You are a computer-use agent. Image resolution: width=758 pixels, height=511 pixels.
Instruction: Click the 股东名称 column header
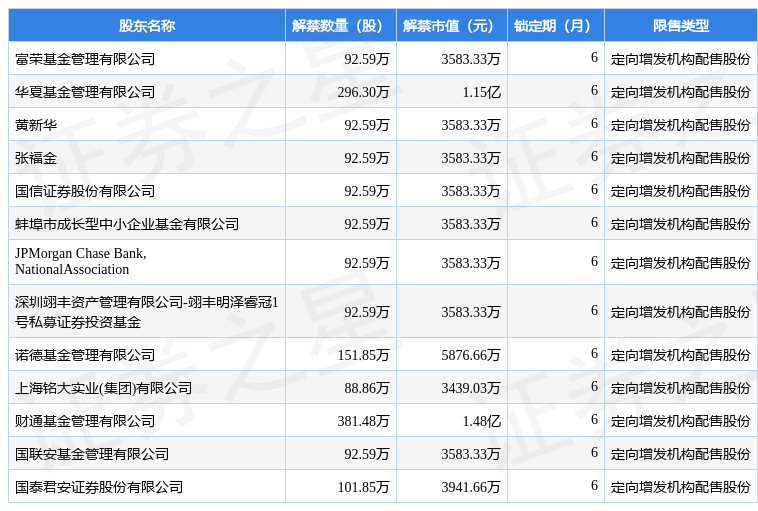tap(147, 26)
